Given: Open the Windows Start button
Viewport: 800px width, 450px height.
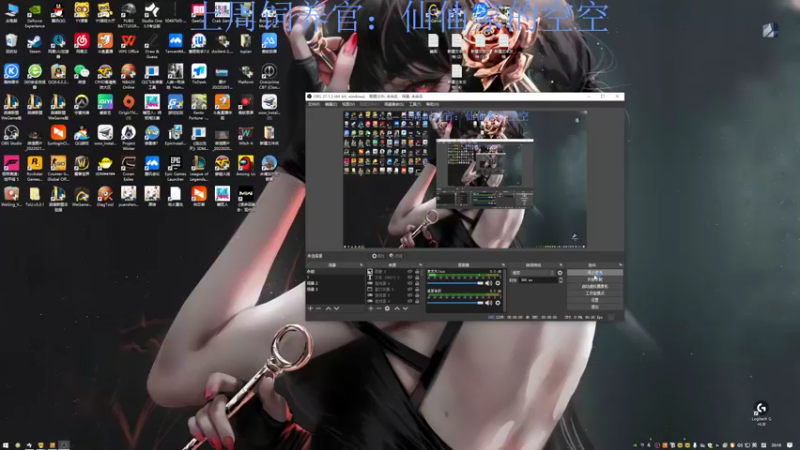Looking at the screenshot, I should [6, 445].
